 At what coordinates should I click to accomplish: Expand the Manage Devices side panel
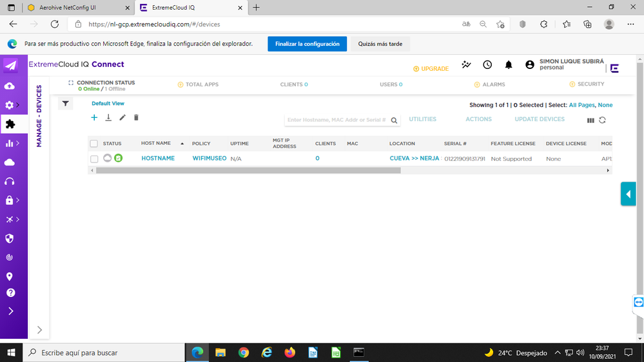(39, 330)
